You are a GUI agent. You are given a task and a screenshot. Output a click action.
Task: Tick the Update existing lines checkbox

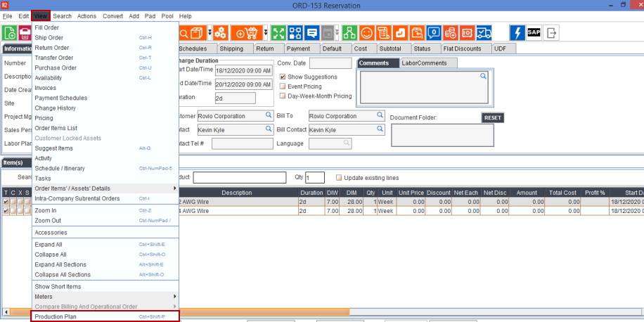tap(339, 177)
